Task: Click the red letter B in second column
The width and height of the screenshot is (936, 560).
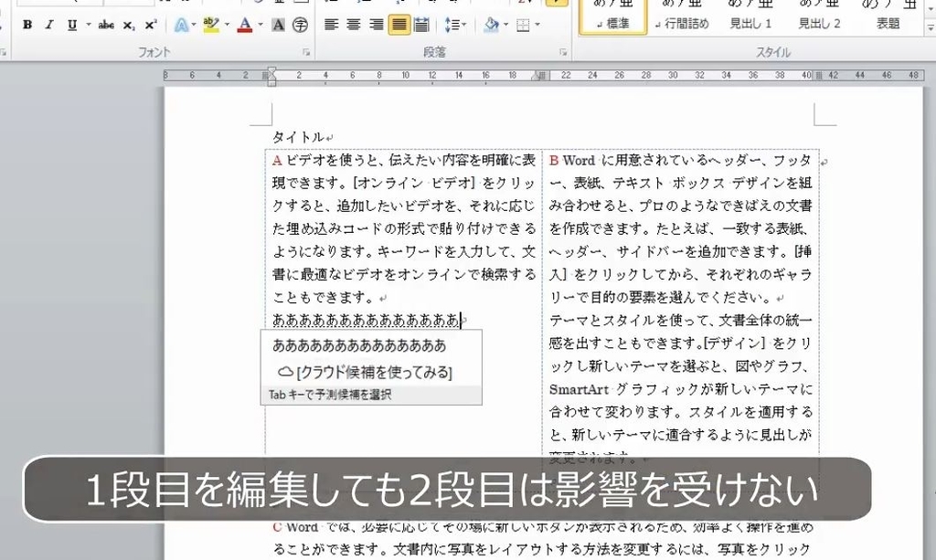Action: 554,161
